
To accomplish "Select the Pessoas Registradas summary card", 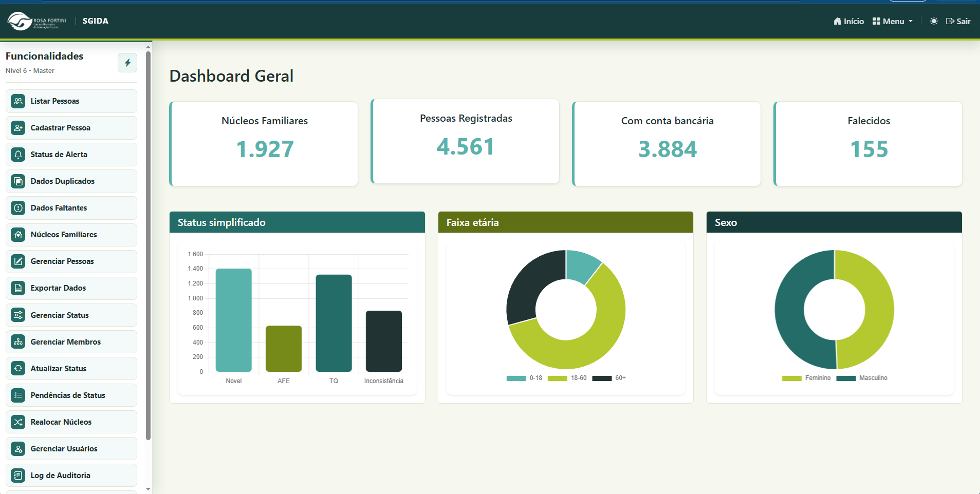I will [465, 141].
